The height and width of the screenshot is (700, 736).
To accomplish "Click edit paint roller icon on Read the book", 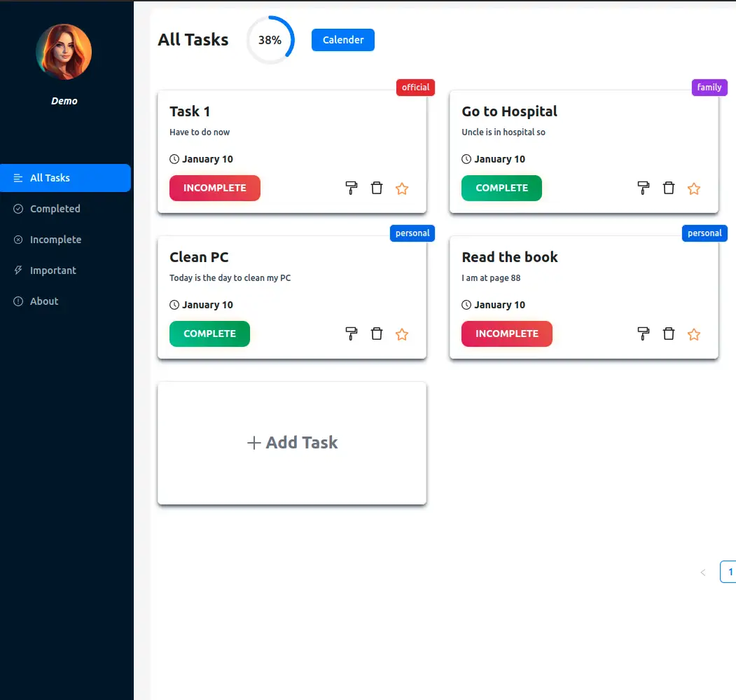I will coord(643,334).
